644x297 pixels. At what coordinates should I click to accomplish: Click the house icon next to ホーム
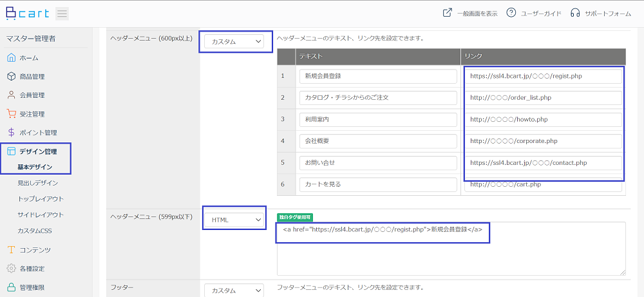pos(12,57)
